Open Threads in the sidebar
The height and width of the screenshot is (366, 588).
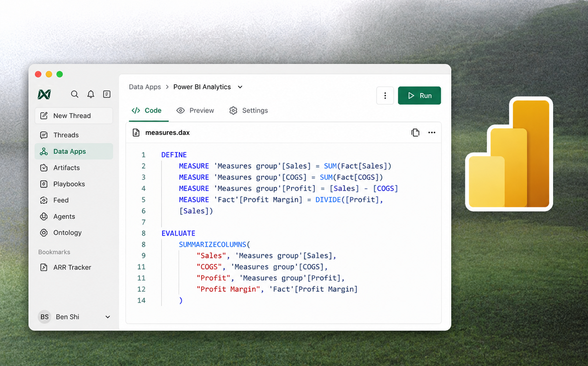(x=74, y=135)
